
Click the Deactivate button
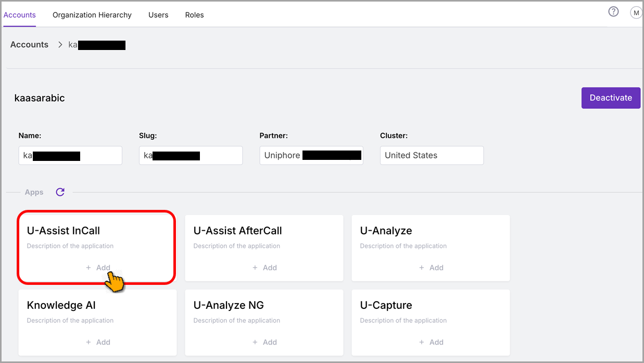tap(611, 98)
